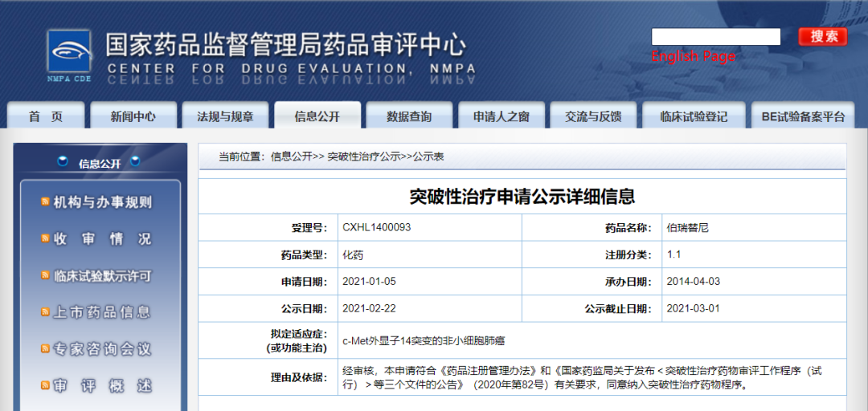Screen dimensions: 868x411
Task: Go to 申请人之窗 tab
Action: 501,115
